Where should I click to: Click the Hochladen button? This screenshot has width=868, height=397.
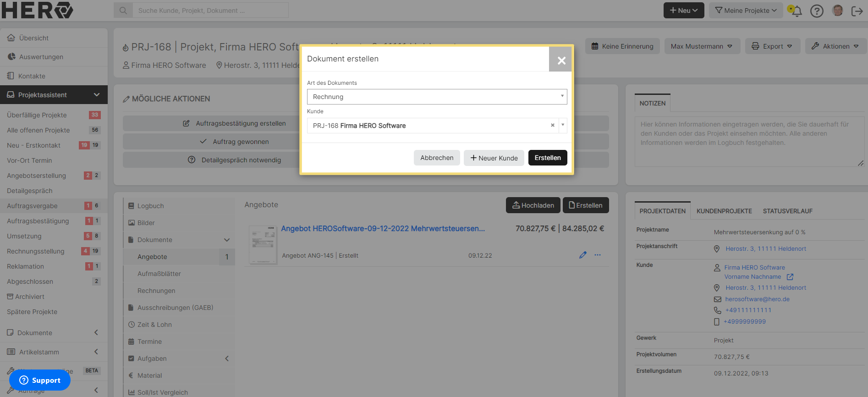[533, 205]
